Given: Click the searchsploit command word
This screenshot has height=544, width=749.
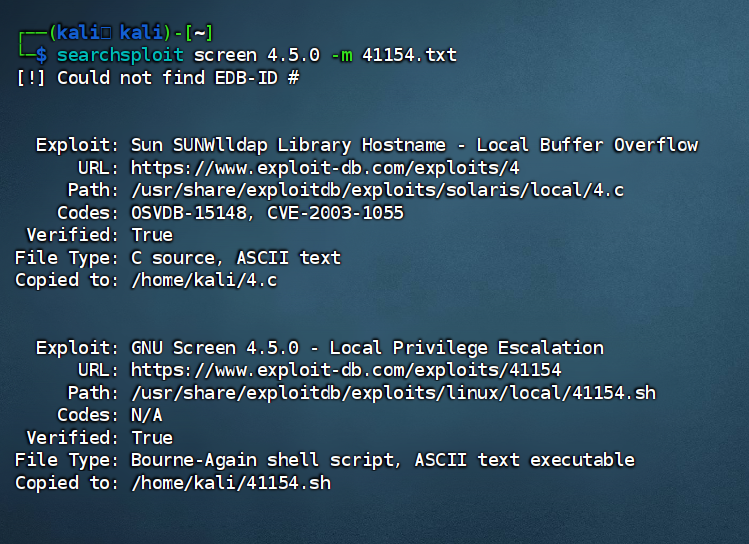Looking at the screenshot, I should (120, 55).
